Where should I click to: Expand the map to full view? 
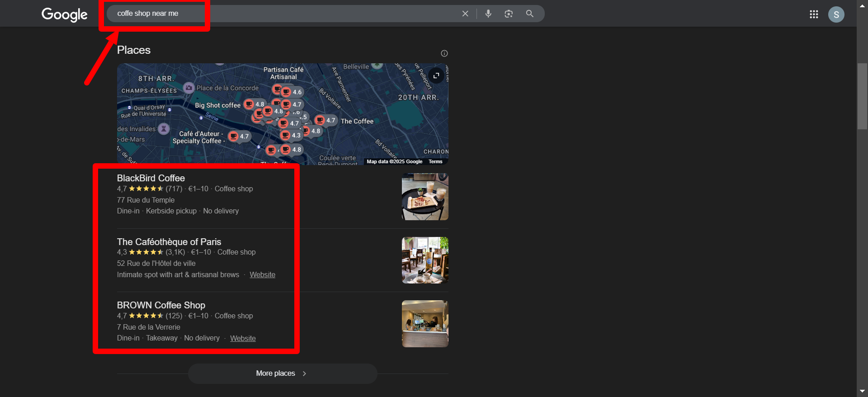pos(436,76)
